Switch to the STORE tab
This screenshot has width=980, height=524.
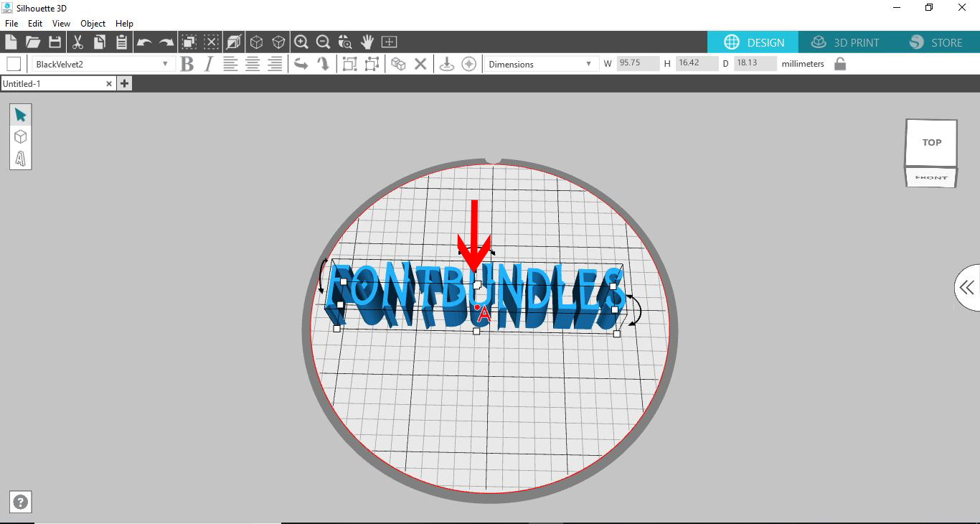tap(936, 42)
